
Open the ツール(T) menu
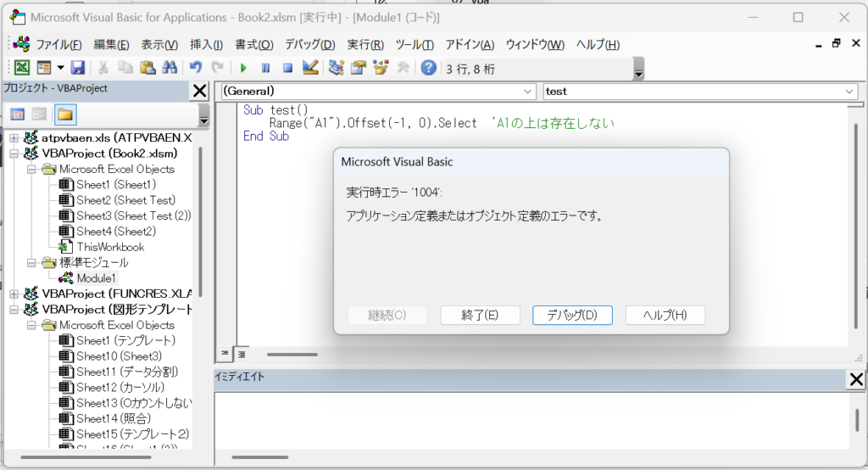pos(415,45)
